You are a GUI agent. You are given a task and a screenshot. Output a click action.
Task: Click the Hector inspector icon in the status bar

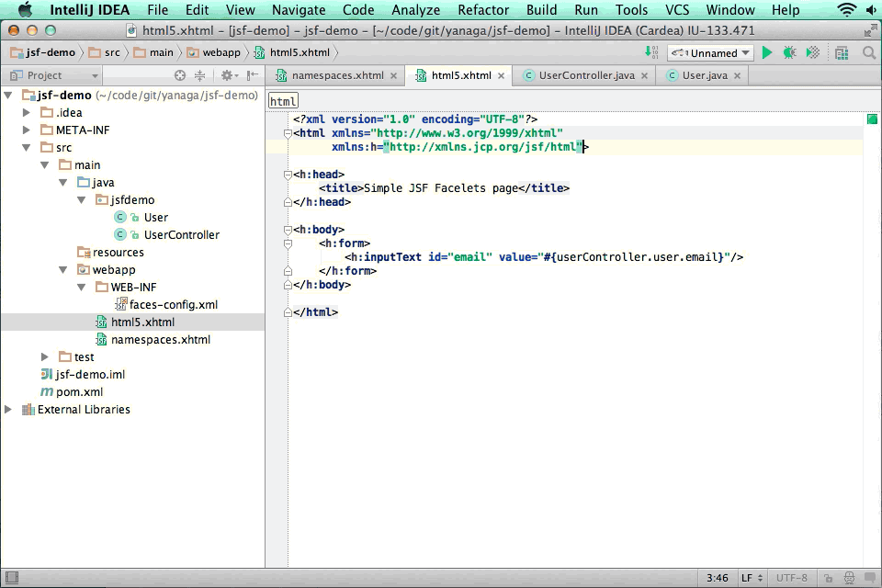851,578
